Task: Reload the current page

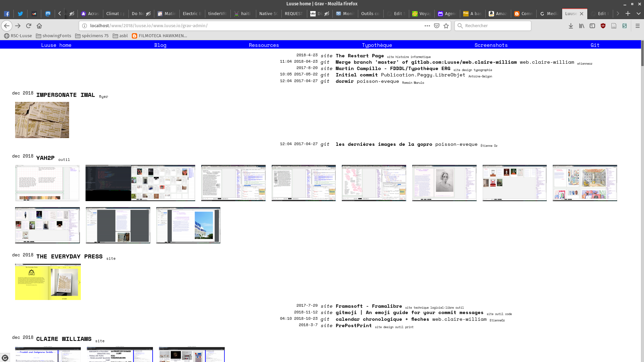Action: [x=29, y=26]
